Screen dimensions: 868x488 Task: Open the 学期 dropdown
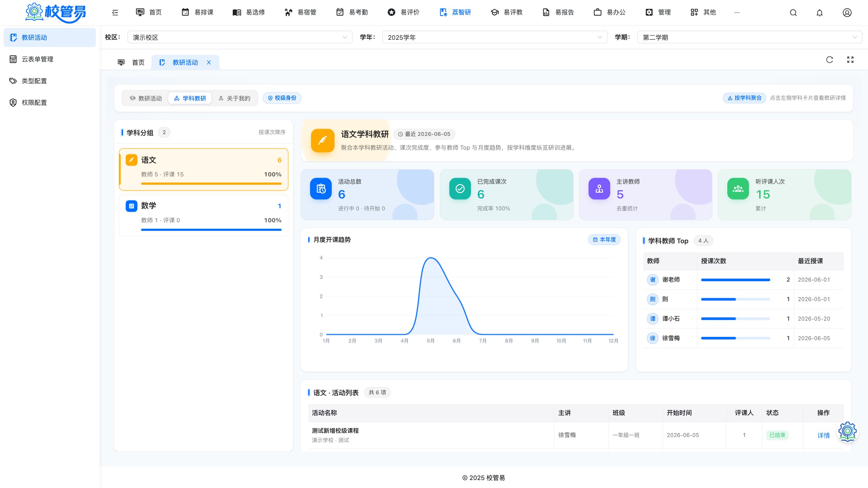[x=750, y=37]
